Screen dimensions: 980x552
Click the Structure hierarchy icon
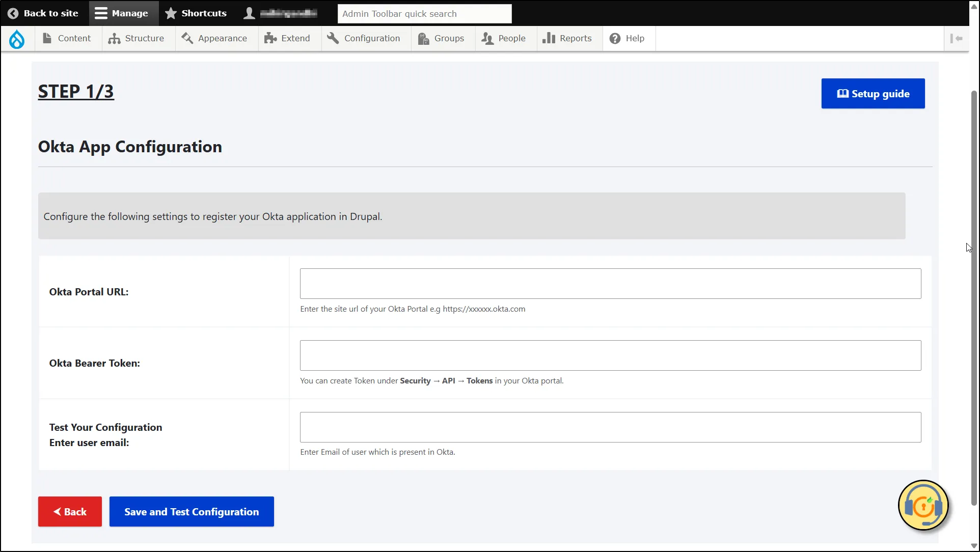pyautogui.click(x=114, y=38)
